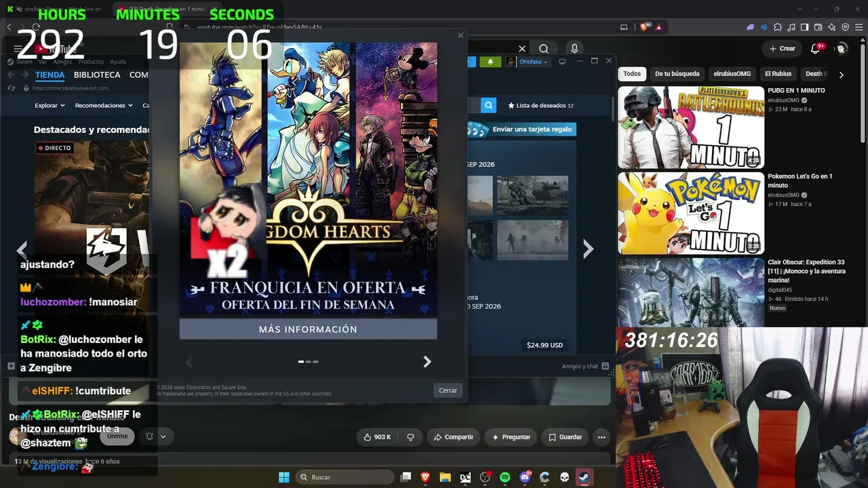Click the Kingdom Hearts franchise sale artwork
The height and width of the screenshot is (488, 868).
click(x=308, y=179)
